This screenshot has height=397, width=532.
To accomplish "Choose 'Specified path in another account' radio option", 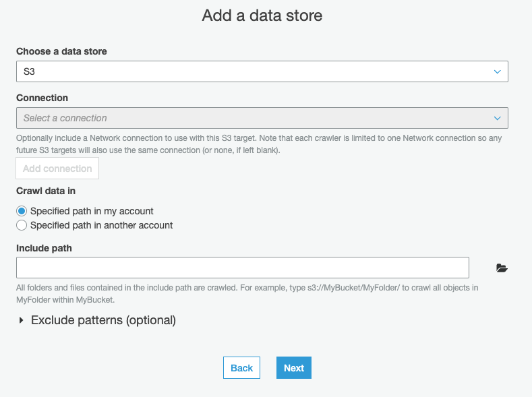I will [x=22, y=225].
